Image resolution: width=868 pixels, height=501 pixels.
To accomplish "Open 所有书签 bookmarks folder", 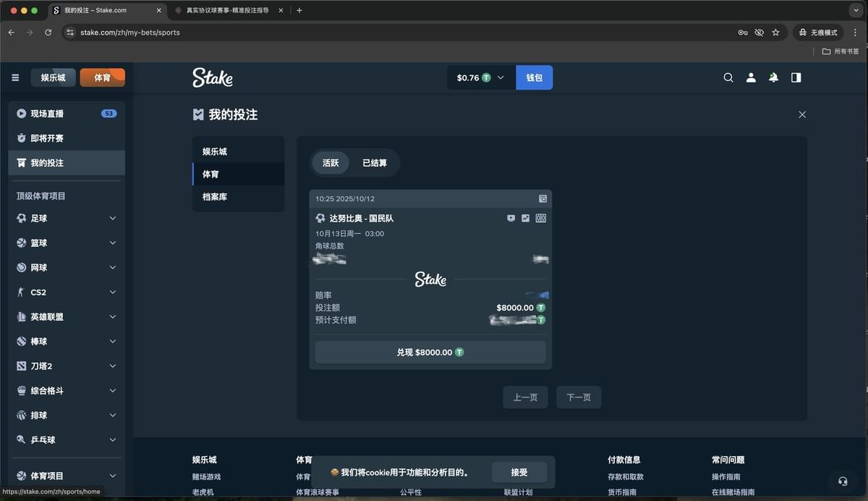I will (x=841, y=51).
